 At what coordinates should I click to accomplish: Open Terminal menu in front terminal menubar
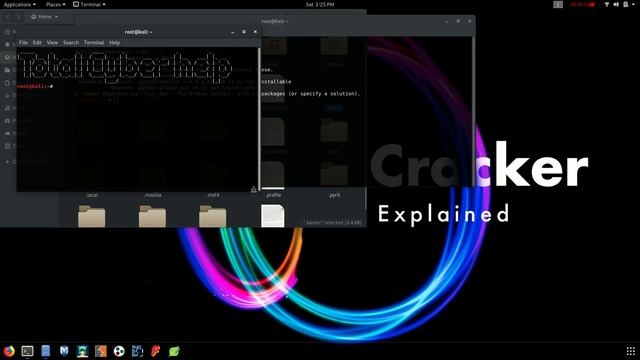click(x=94, y=42)
